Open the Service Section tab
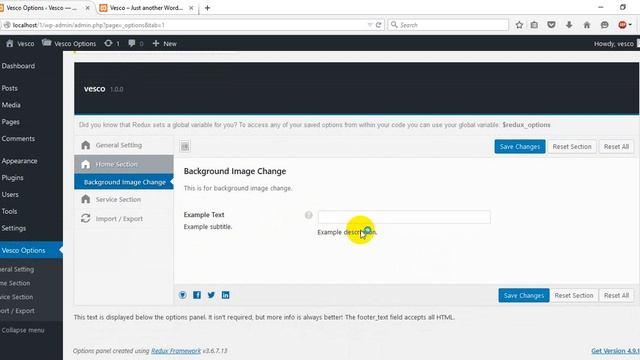 124,199
